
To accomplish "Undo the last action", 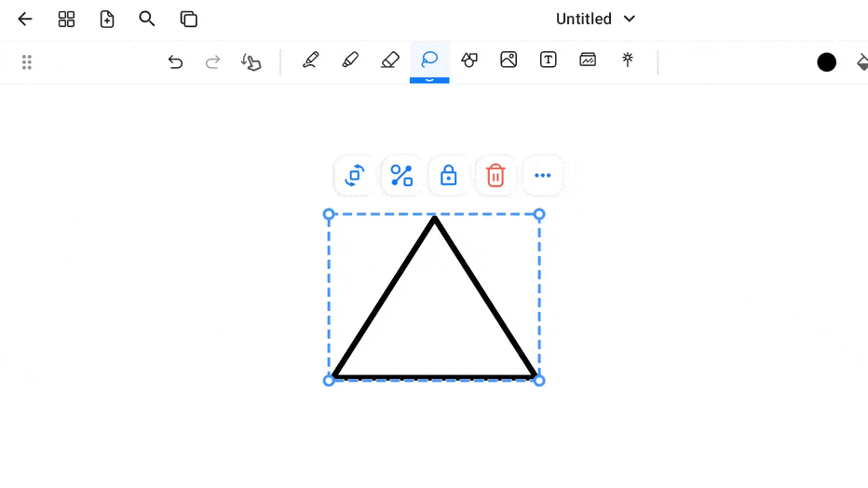I will pos(175,61).
